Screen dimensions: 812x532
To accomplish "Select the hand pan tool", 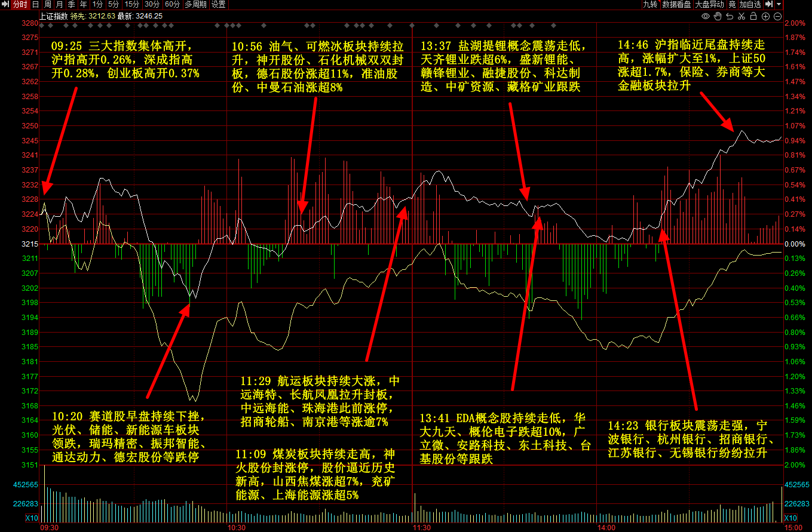I will tap(717, 16).
